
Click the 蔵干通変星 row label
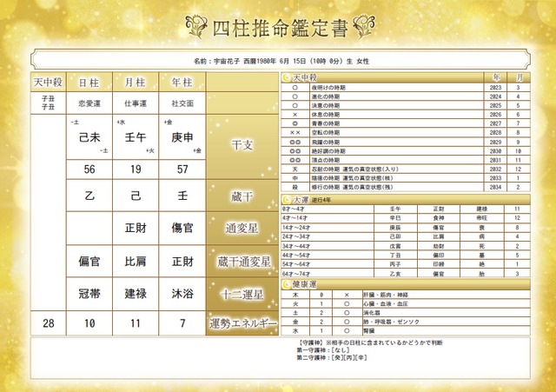(242, 262)
